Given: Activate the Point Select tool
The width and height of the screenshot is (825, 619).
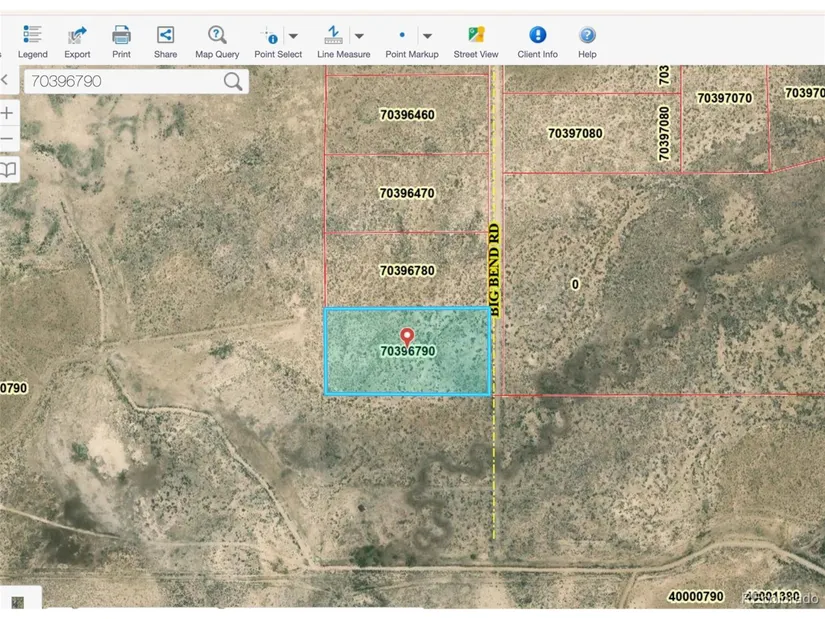Looking at the screenshot, I should pyautogui.click(x=270, y=36).
